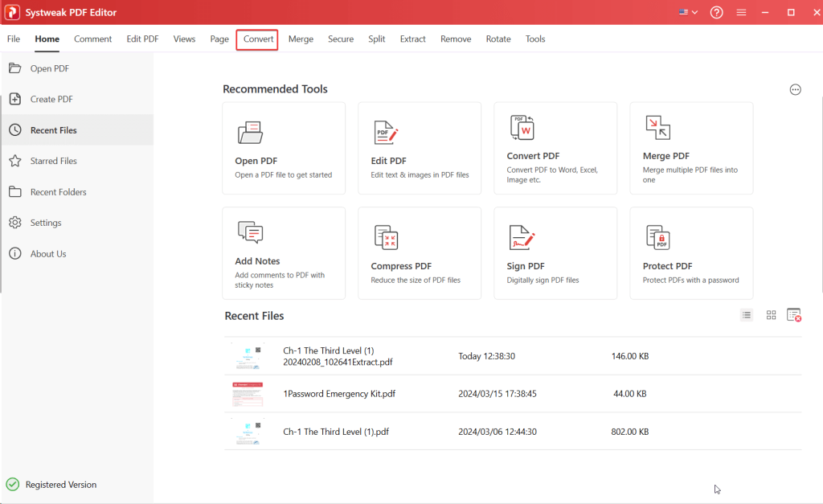This screenshot has height=504, width=823.
Task: Select file name Ch-1 The Third Level (1).pdf
Action: coord(336,432)
